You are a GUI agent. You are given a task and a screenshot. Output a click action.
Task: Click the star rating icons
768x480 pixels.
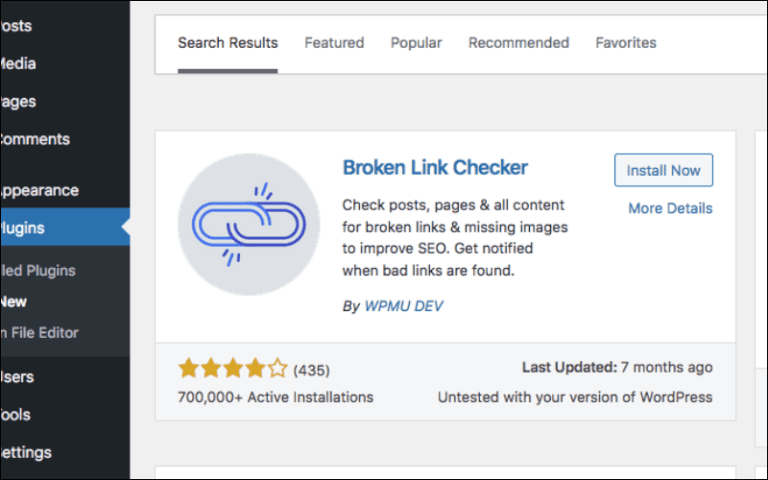(x=233, y=369)
